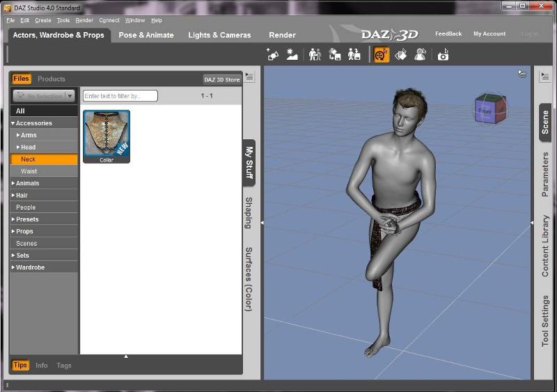Open the Surfaces (Color) side tab

pyautogui.click(x=249, y=279)
